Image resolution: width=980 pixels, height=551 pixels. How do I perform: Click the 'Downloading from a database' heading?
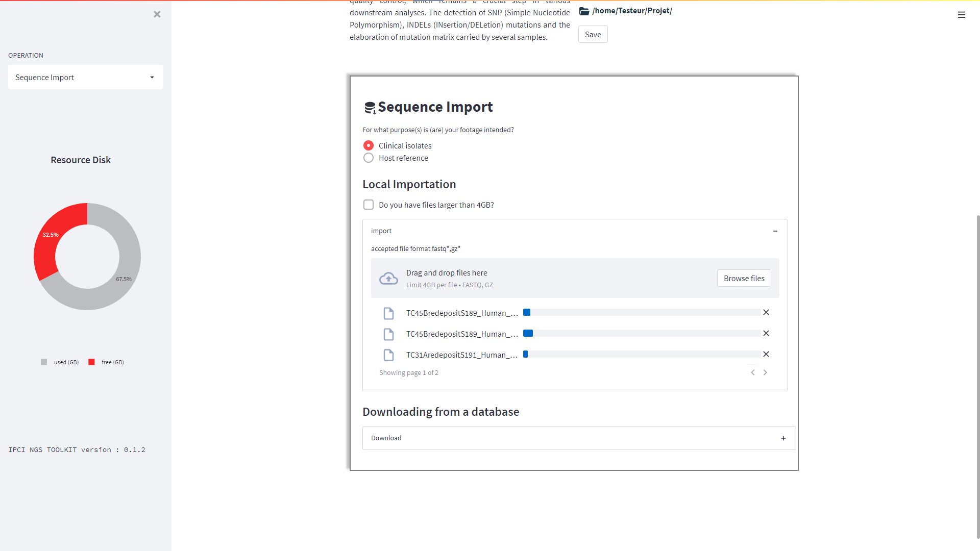pos(441,412)
